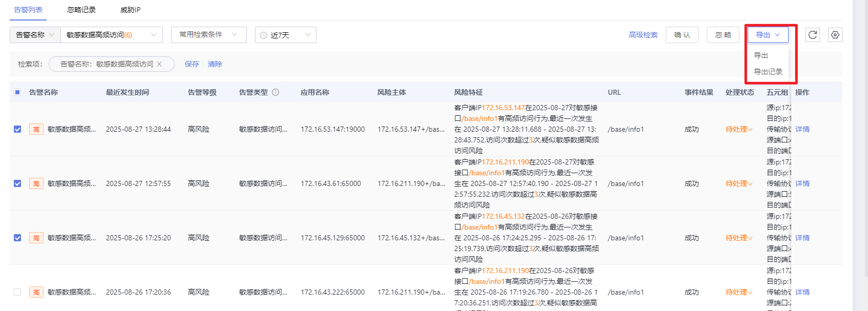Click info icon next to 告警类型
Image resolution: width=868 pixels, height=311 pixels.
(x=276, y=92)
